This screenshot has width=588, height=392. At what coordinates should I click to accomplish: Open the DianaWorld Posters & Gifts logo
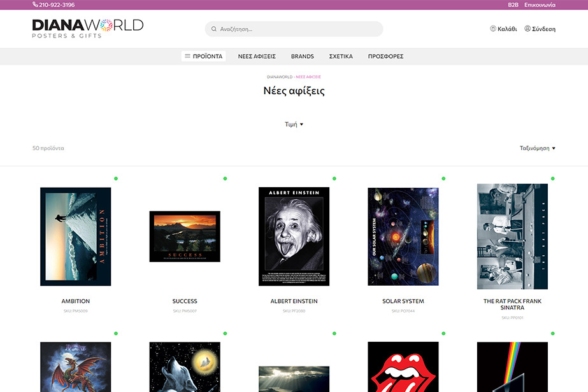point(88,29)
